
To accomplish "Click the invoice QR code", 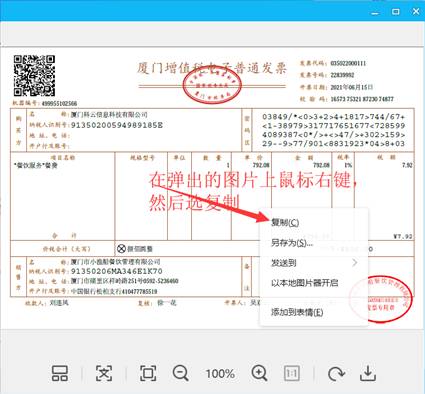I will click(34, 76).
